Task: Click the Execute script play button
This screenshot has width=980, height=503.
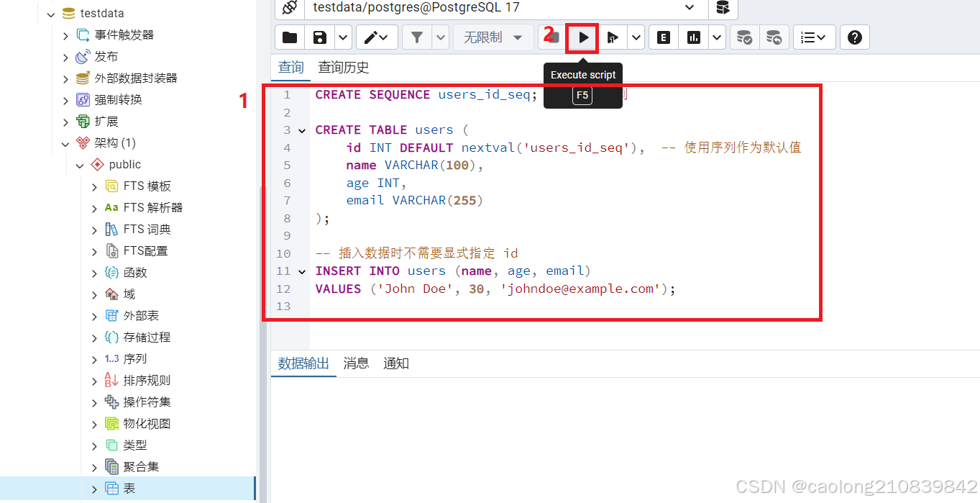Action: pos(583,37)
